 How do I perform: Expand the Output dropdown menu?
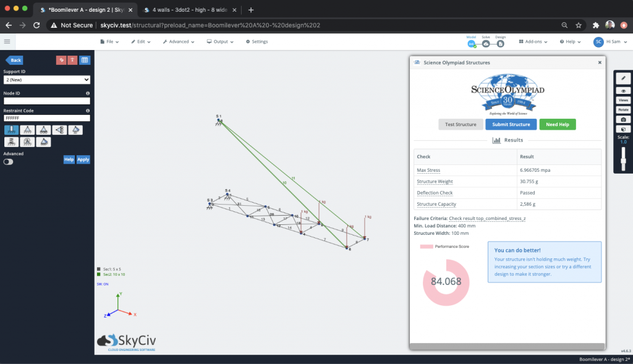click(220, 41)
